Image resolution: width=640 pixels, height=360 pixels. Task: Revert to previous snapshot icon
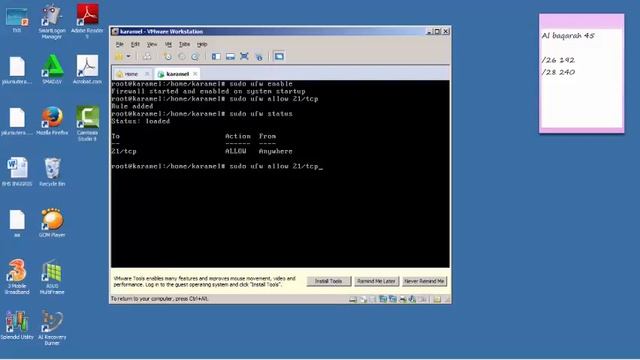182,56
